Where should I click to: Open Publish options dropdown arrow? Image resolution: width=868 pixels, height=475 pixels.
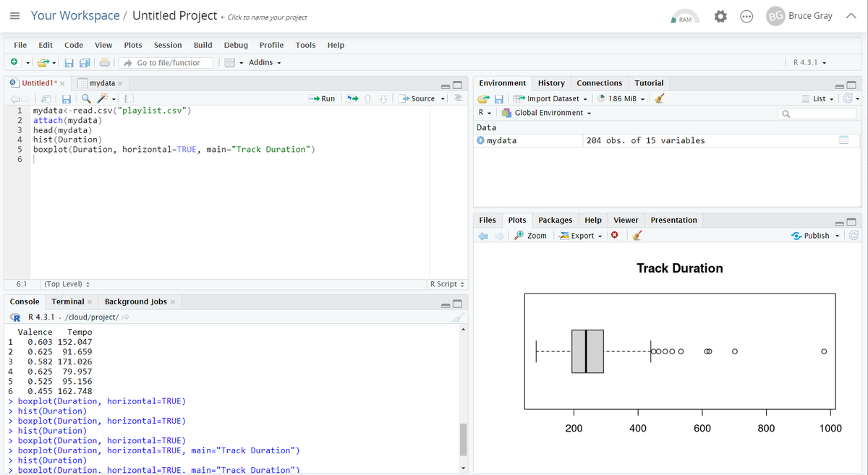[838, 236]
